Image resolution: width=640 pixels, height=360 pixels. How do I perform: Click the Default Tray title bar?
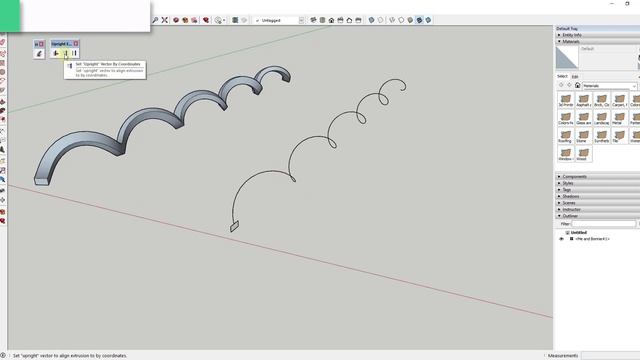pos(597,29)
